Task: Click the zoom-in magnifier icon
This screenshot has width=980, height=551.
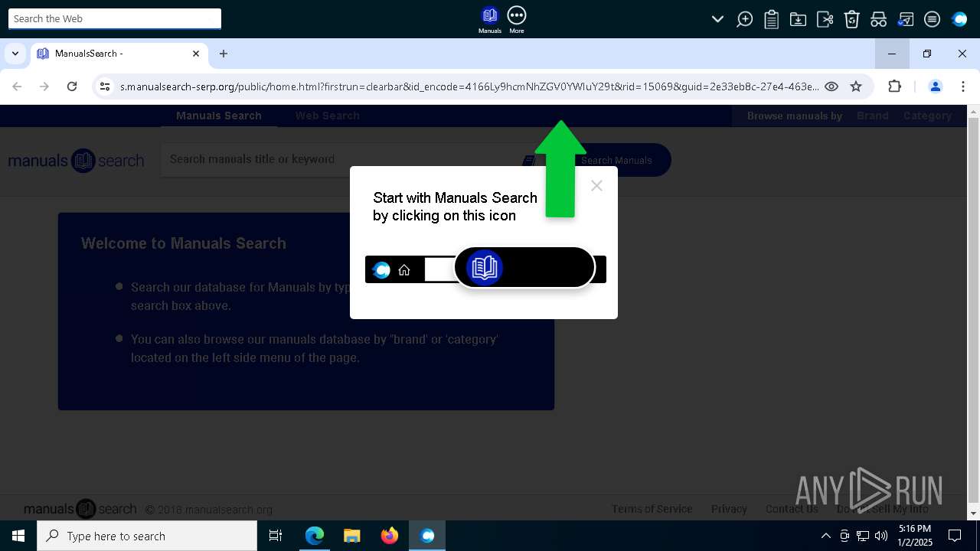Action: (744, 20)
